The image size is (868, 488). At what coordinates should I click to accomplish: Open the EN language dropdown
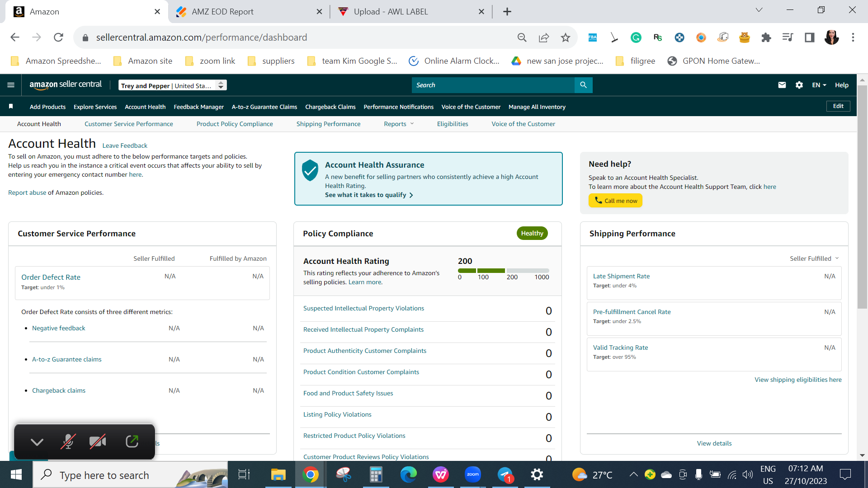(819, 85)
